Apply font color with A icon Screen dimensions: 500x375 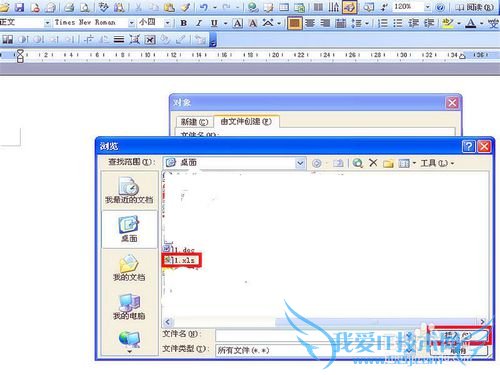pos(470,23)
